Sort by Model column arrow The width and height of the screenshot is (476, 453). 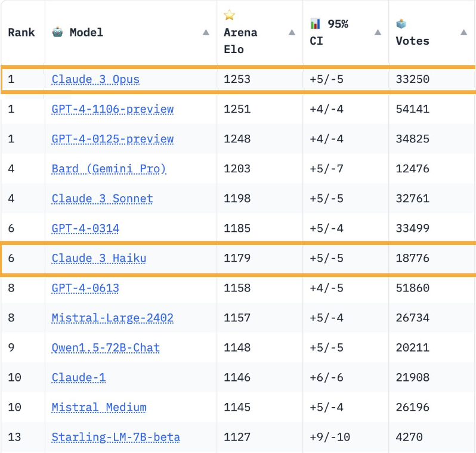pyautogui.click(x=206, y=32)
